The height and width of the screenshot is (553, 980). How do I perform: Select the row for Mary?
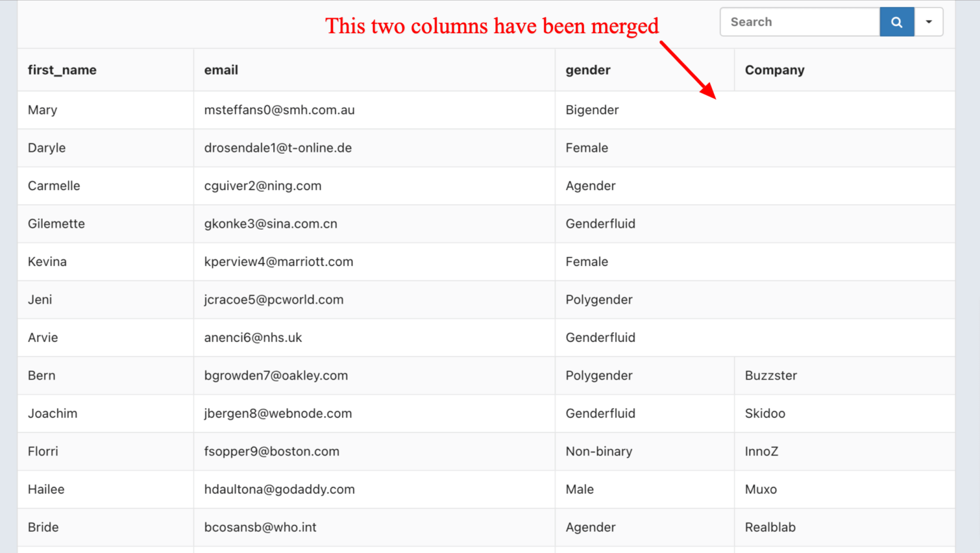(42, 110)
